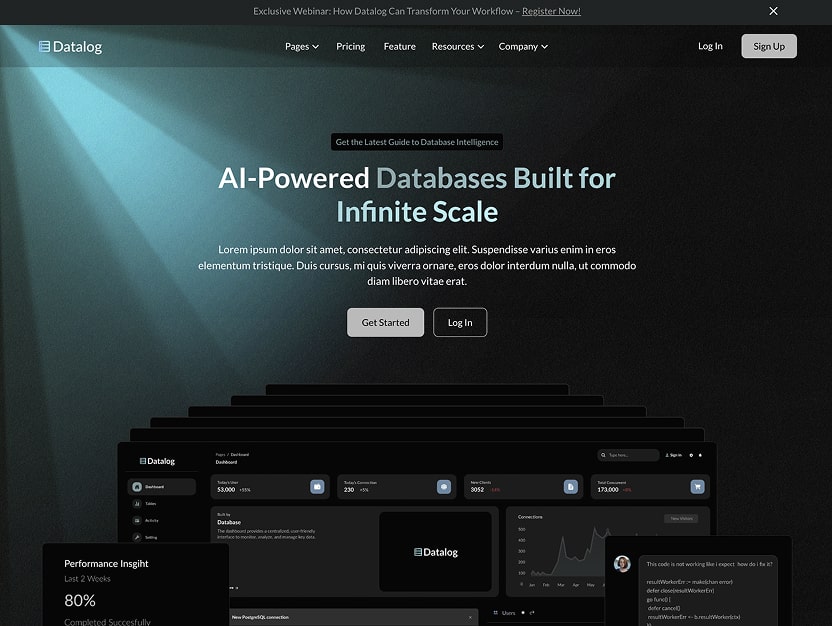Click the document icon on the stats card
Viewport: 832px width, 626px height.
(x=570, y=487)
